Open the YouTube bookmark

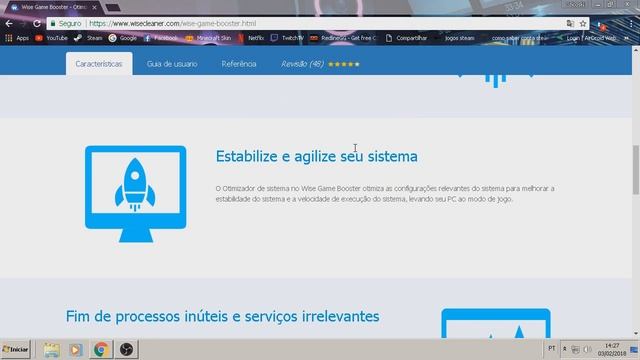[x=51, y=38]
